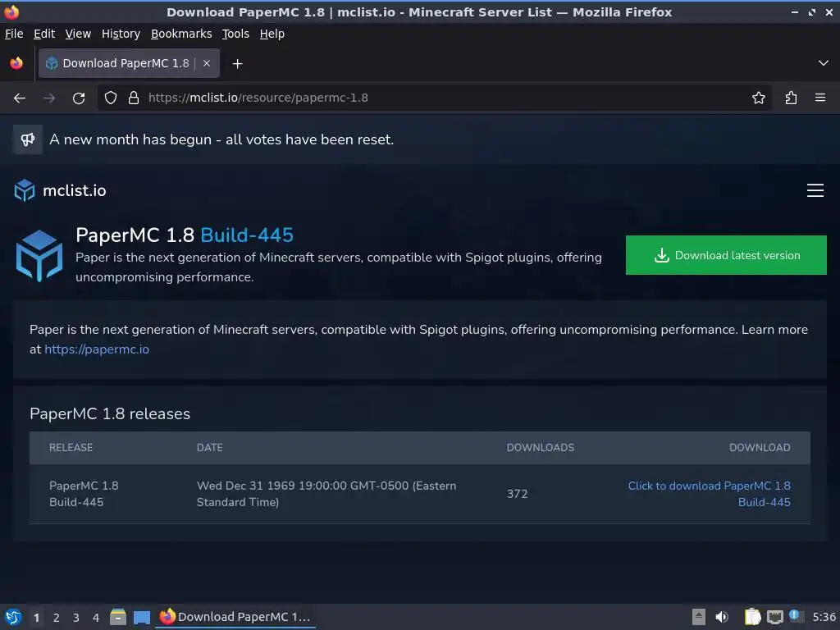Click the new month votes reset announcement
This screenshot has height=630, width=840.
221,139
